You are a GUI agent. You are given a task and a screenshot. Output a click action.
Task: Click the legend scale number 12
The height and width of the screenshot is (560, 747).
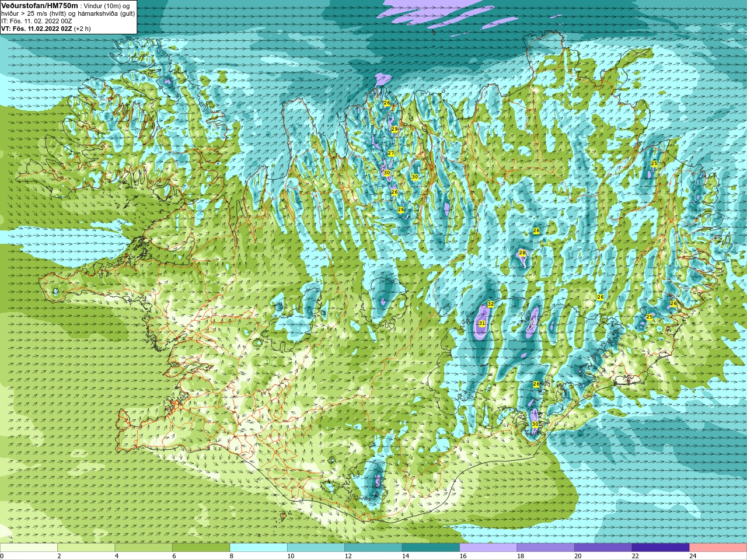348,556
